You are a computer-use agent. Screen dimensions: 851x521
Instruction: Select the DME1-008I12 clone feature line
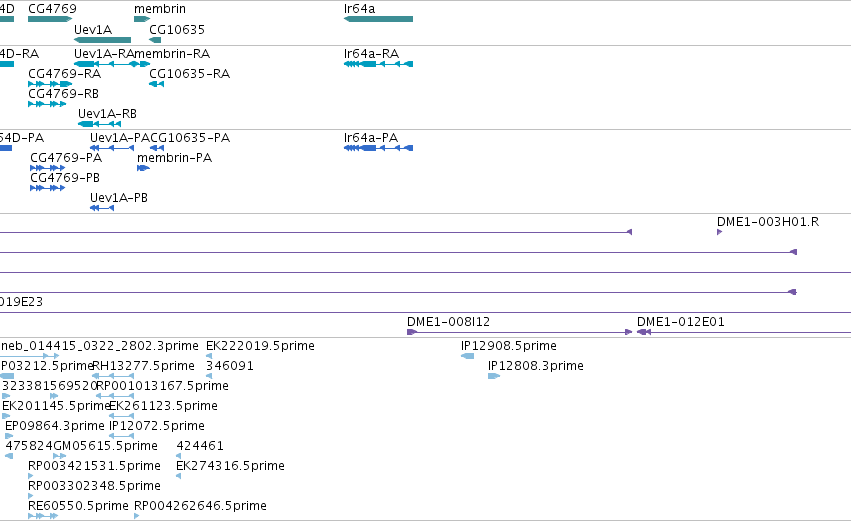(x=519, y=332)
